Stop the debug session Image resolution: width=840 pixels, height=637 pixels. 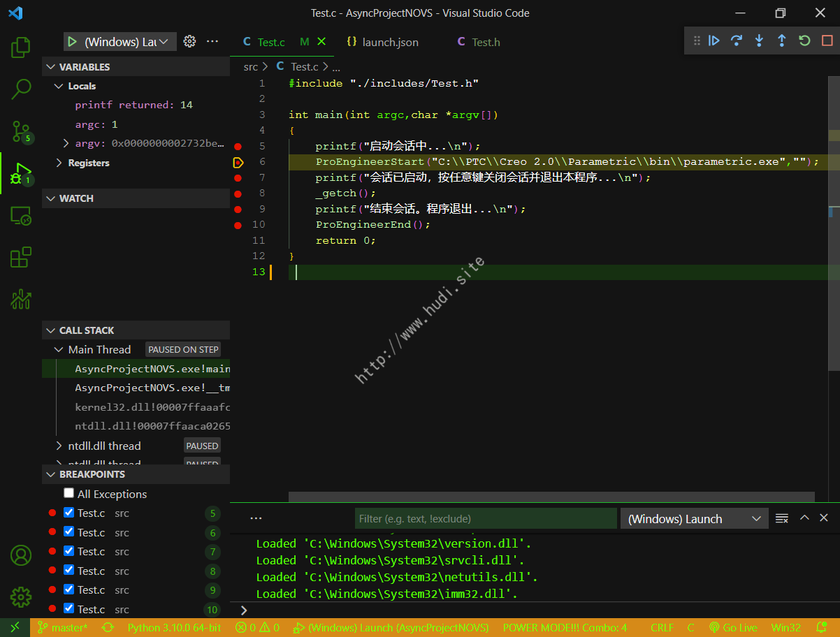click(x=827, y=41)
